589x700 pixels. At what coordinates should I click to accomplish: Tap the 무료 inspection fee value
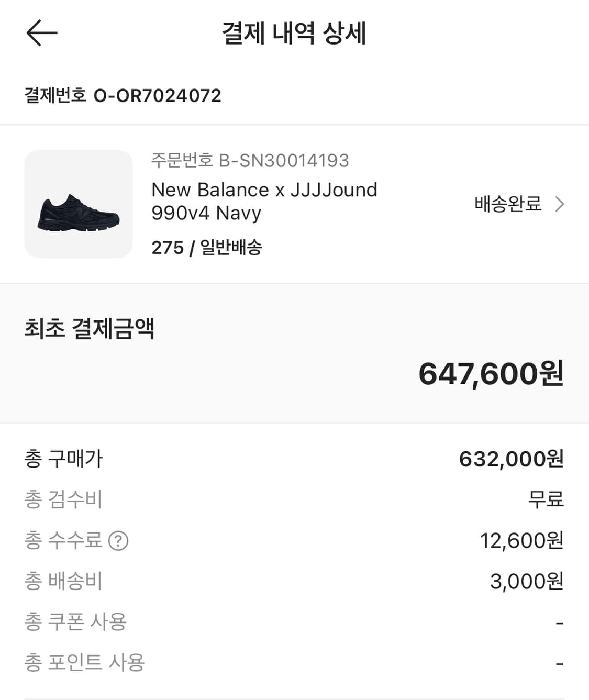[546, 499]
